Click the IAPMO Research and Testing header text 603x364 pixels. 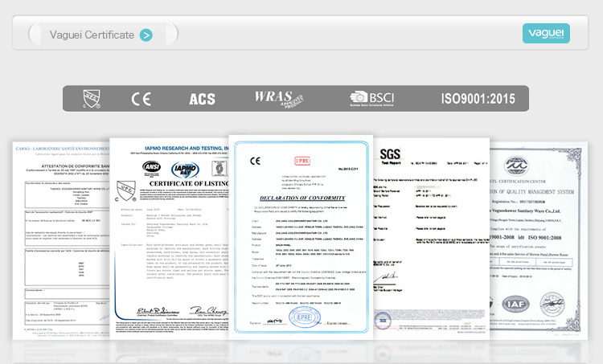pyautogui.click(x=187, y=149)
